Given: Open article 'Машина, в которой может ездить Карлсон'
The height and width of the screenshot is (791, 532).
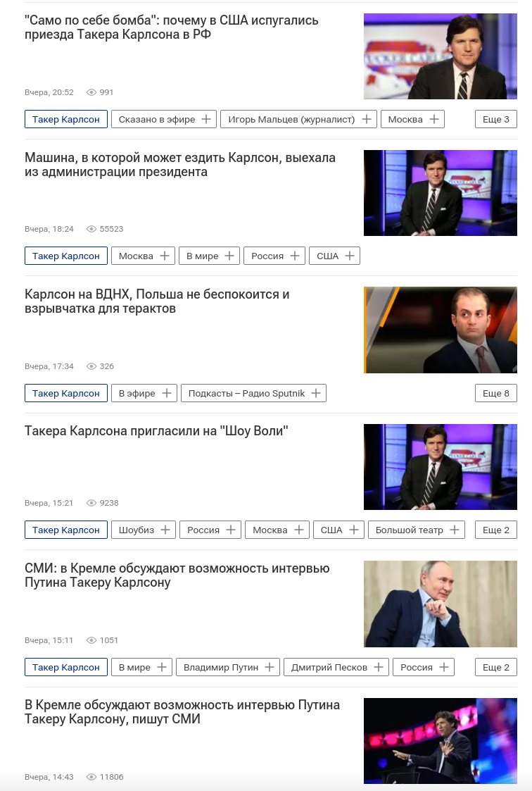Looking at the screenshot, I should click(x=180, y=165).
